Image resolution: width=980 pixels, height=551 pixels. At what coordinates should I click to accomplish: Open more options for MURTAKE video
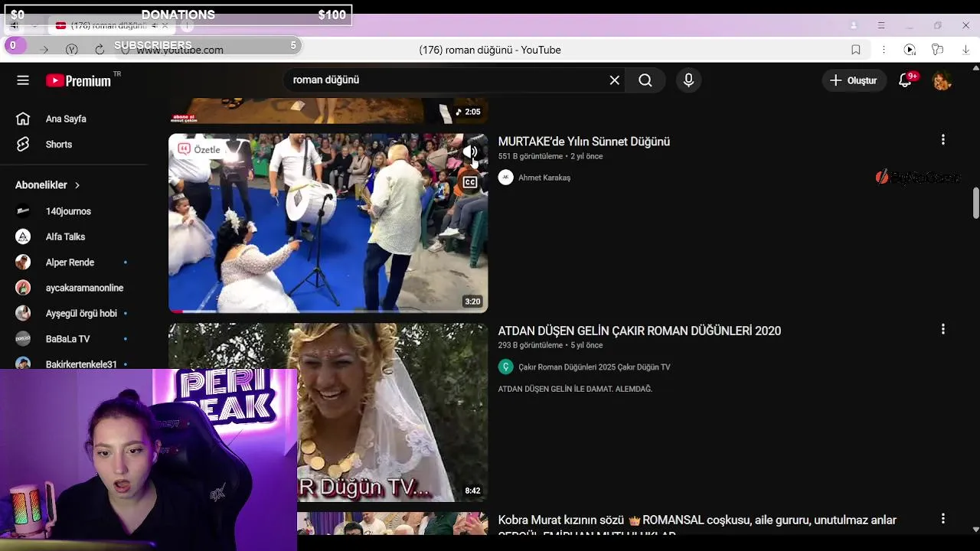(x=943, y=140)
